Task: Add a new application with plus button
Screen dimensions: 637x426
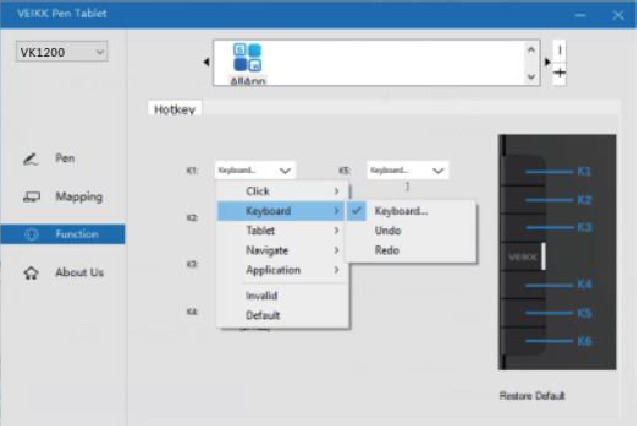Action: [x=559, y=74]
